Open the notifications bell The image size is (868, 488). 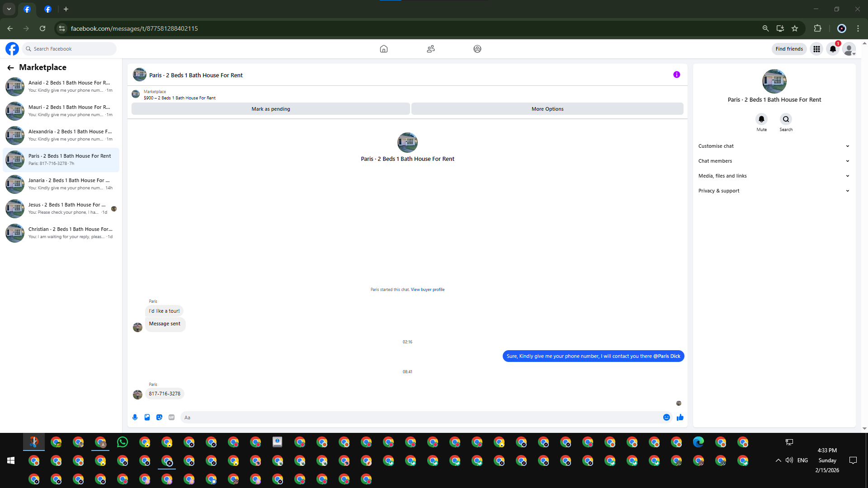point(833,49)
